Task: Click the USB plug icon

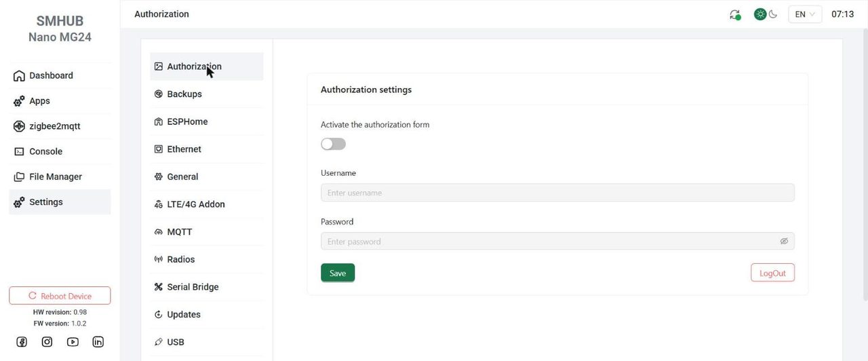Action: click(159, 342)
